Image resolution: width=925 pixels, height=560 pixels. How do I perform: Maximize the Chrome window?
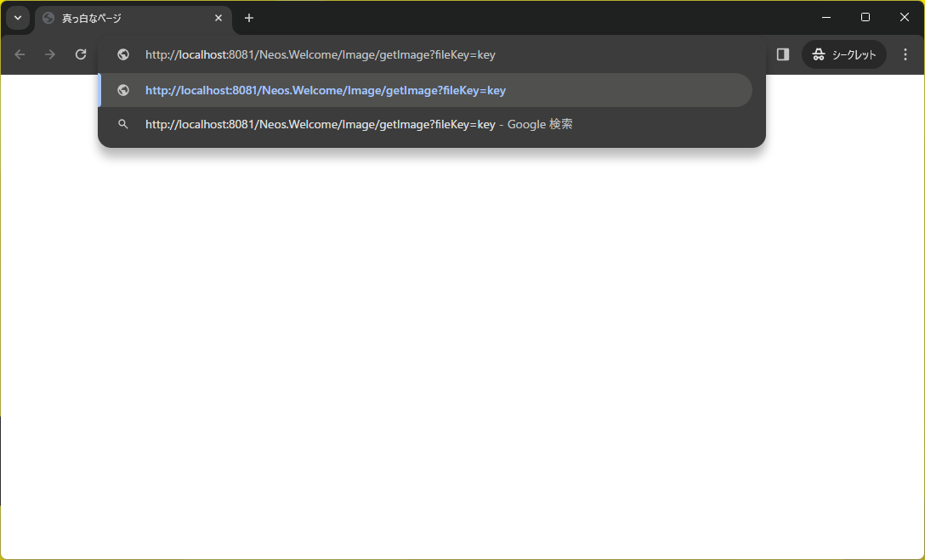click(865, 17)
